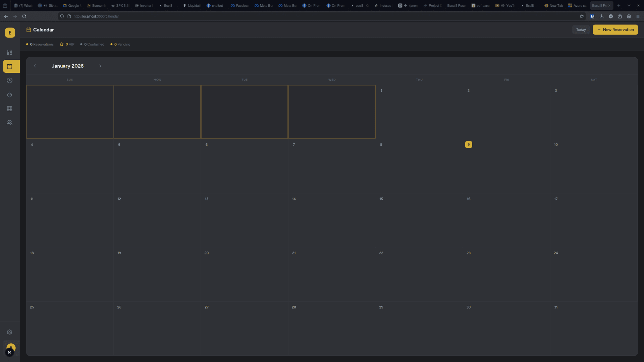This screenshot has height=362, width=644.
Task: Select the timer icon in the sidebar
Action: [9, 95]
